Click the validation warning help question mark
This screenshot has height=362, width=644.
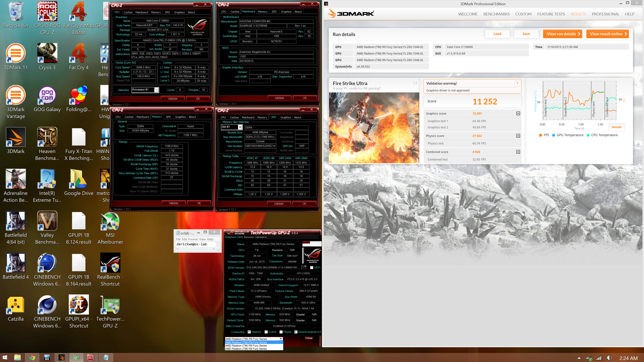(517, 83)
